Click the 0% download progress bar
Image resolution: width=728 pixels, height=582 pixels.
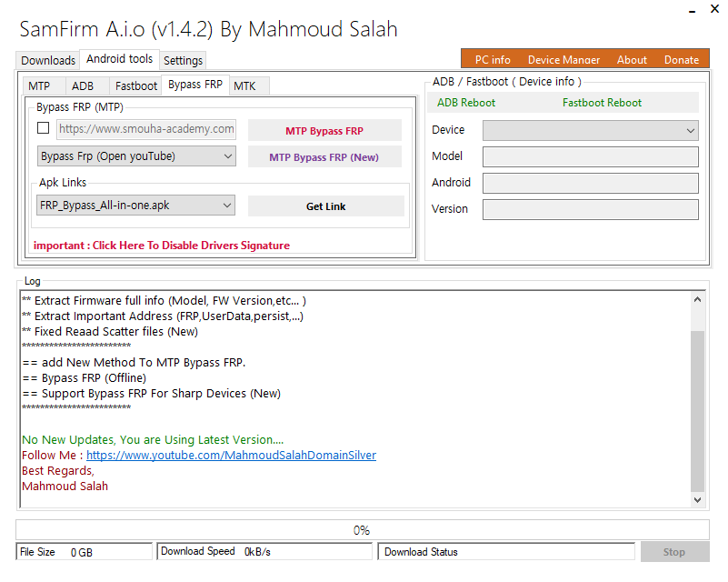(362, 530)
